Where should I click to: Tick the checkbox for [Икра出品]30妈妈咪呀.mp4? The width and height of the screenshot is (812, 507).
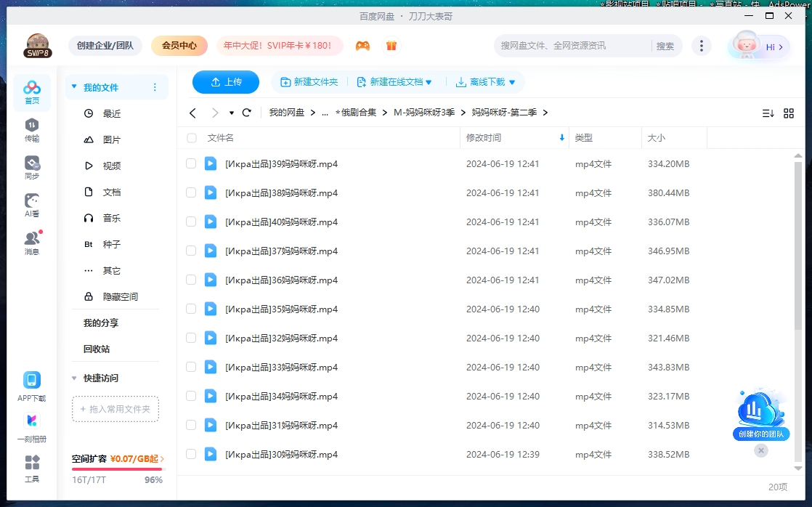pos(190,454)
